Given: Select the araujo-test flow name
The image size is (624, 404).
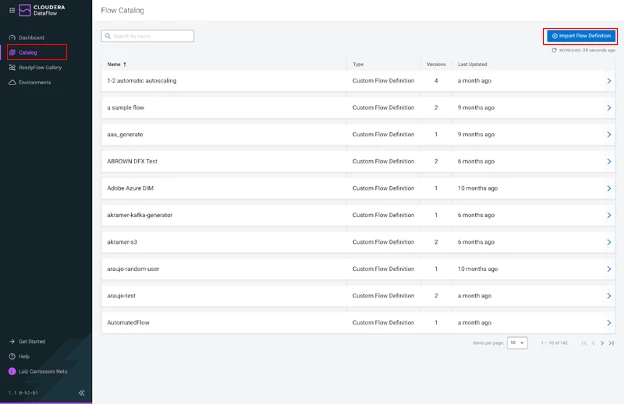Looking at the screenshot, I should (x=121, y=296).
